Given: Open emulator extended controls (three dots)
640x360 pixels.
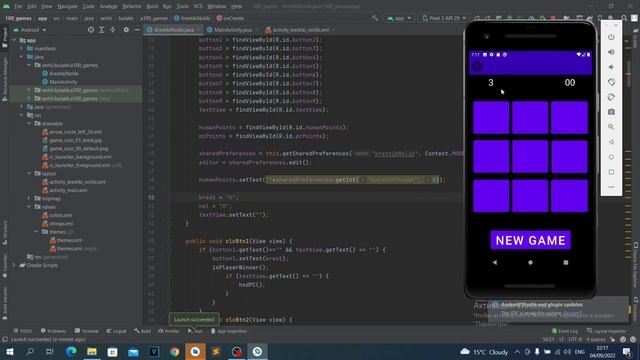Looking at the screenshot, I should 611,187.
